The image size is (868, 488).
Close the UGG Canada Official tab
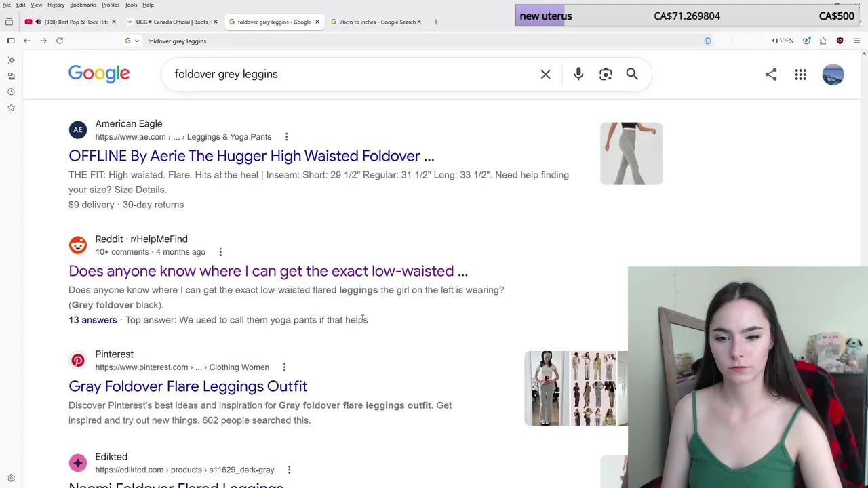215,22
